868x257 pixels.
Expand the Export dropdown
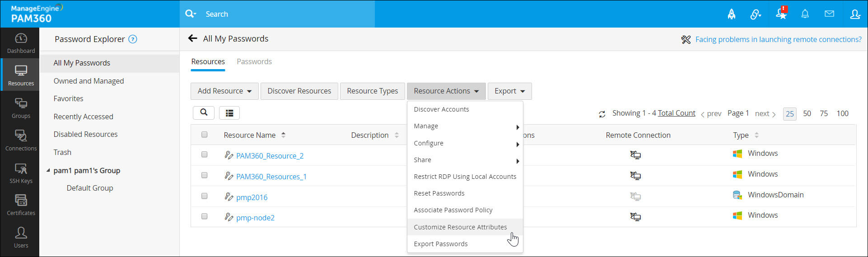pyautogui.click(x=509, y=91)
